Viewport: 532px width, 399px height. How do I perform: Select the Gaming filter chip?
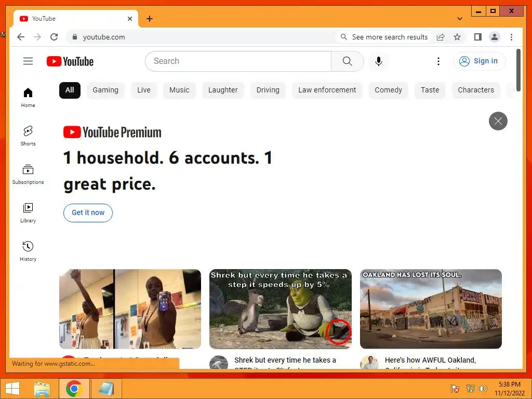(x=105, y=90)
